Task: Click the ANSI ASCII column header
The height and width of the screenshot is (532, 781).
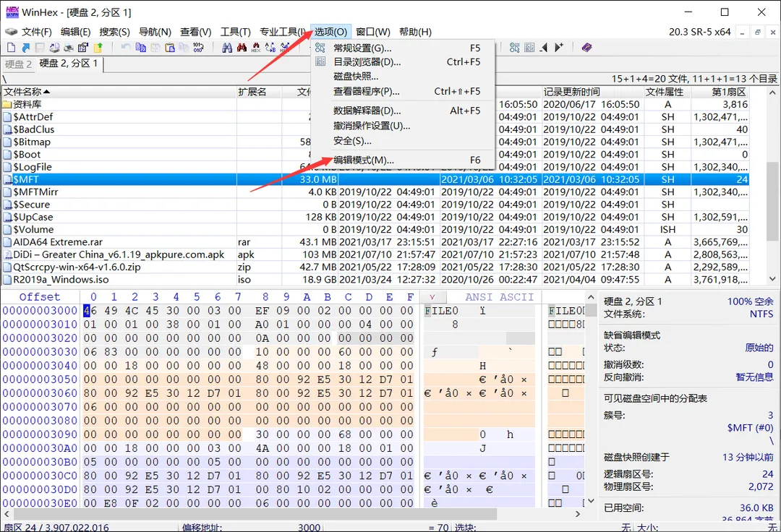Action: [x=499, y=297]
